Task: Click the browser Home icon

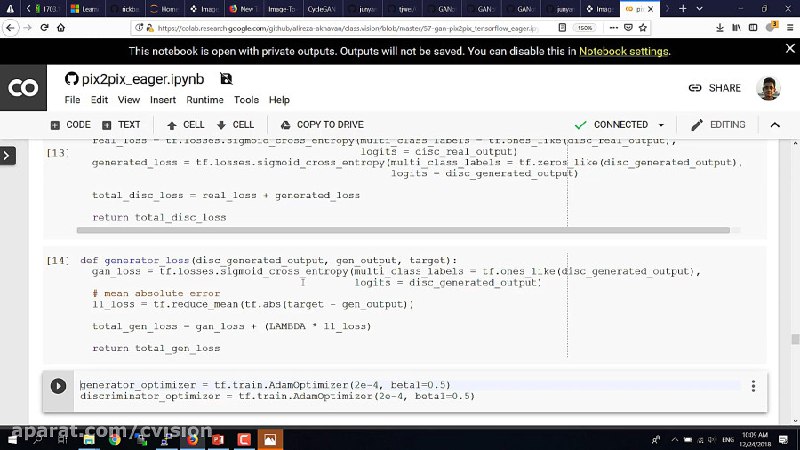Action: [x=61, y=28]
